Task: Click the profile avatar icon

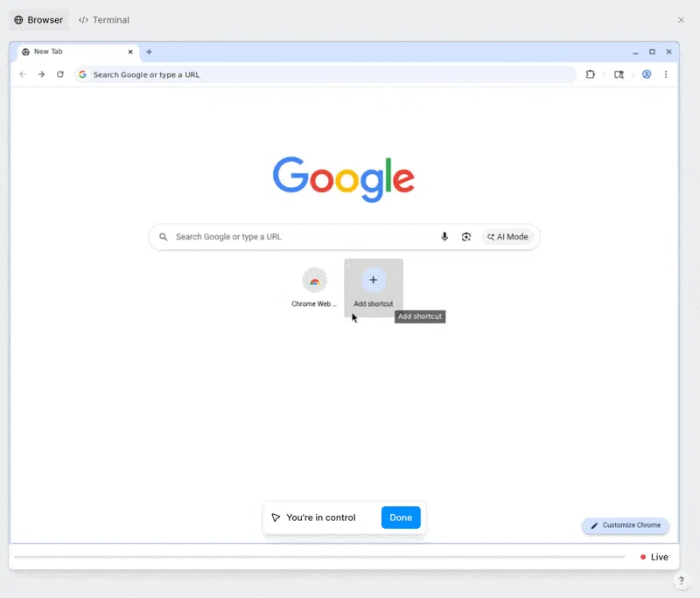Action: (x=646, y=74)
